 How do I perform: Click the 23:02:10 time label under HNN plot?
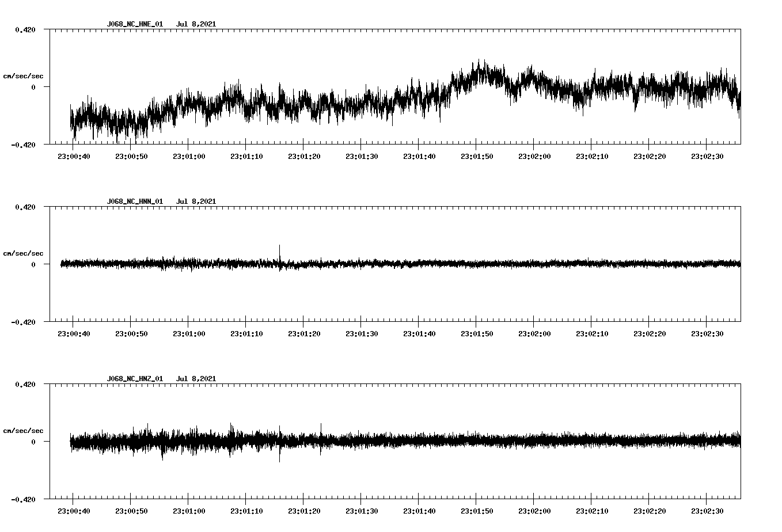click(x=591, y=334)
